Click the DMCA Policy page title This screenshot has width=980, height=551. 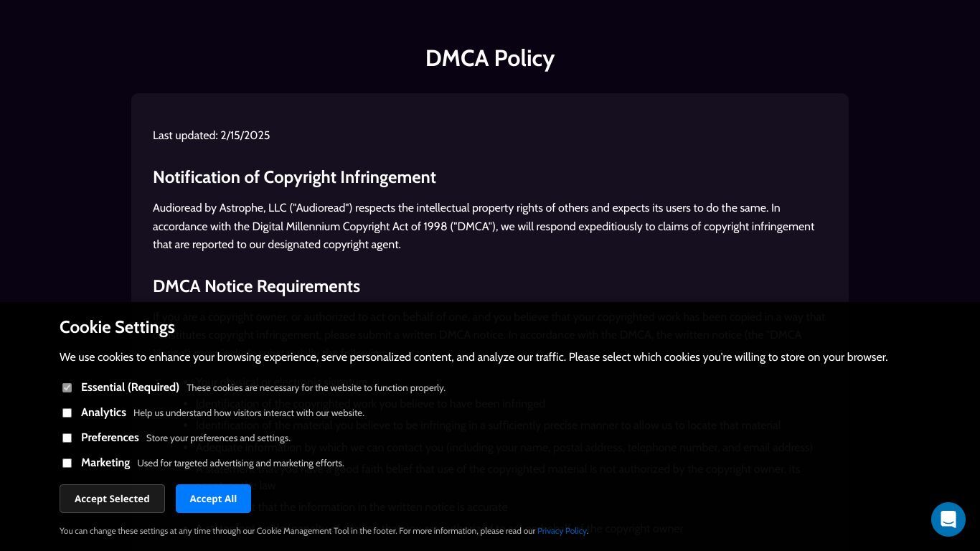tap(490, 58)
